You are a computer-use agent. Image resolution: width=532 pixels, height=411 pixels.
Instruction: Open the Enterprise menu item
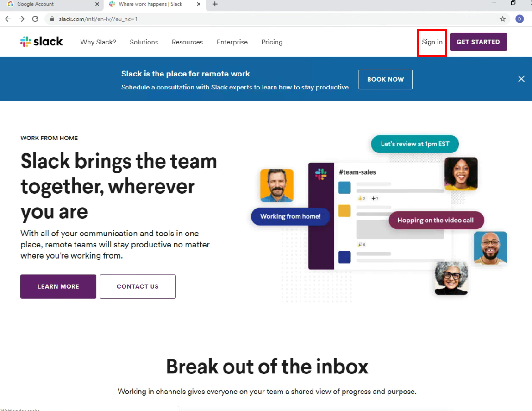(x=232, y=42)
